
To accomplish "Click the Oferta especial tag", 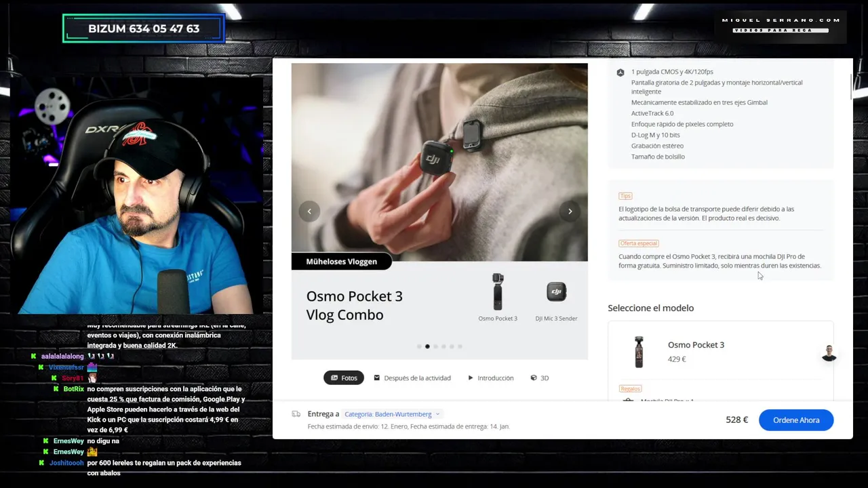I will (639, 243).
